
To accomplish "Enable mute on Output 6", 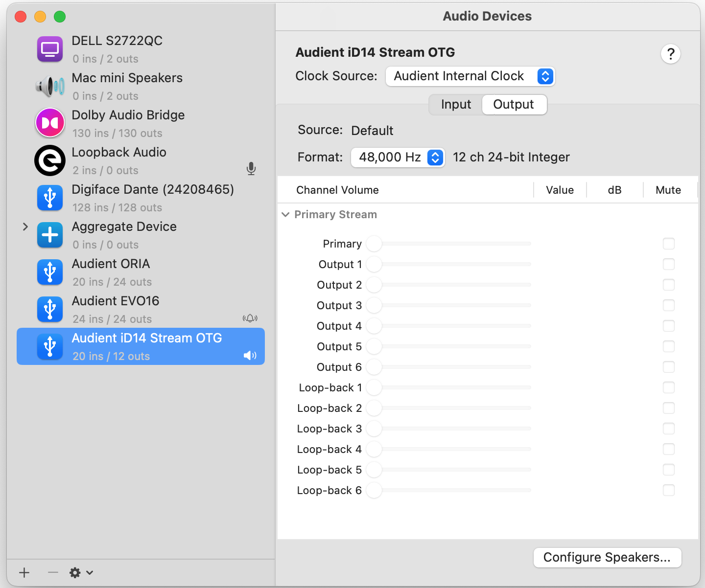I will pos(669,367).
